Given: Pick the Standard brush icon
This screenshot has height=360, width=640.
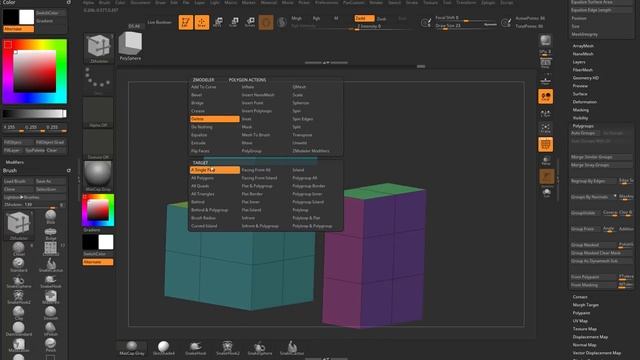Looking at the screenshot, I should pos(18,264).
